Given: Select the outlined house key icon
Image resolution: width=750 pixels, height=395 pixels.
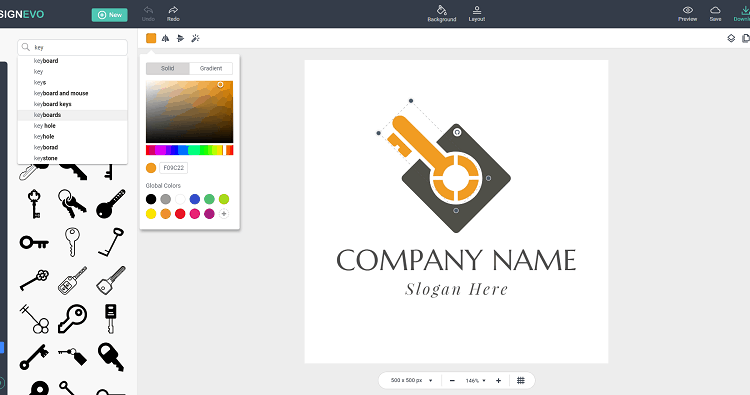Looking at the screenshot, I should pyautogui.click(x=72, y=242).
